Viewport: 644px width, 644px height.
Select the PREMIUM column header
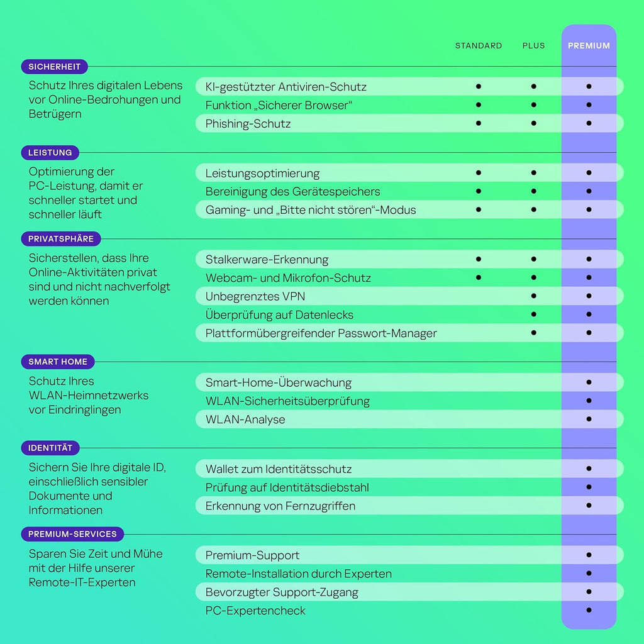[x=589, y=46]
